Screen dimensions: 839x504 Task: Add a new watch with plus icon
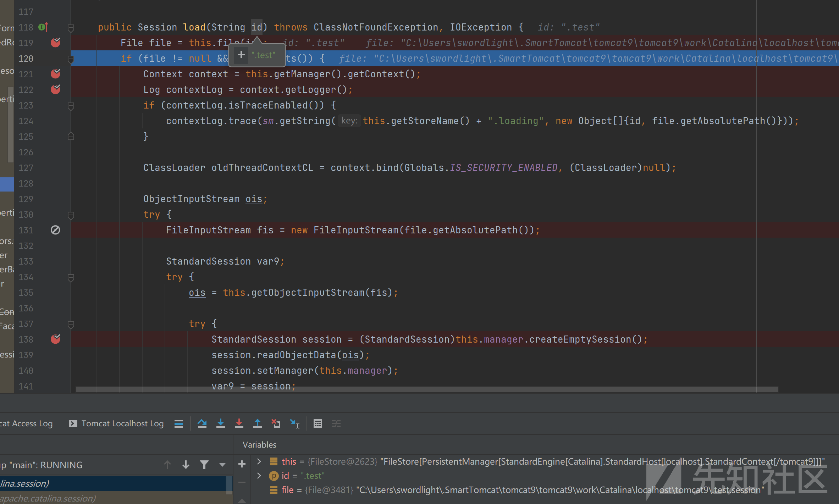242,464
